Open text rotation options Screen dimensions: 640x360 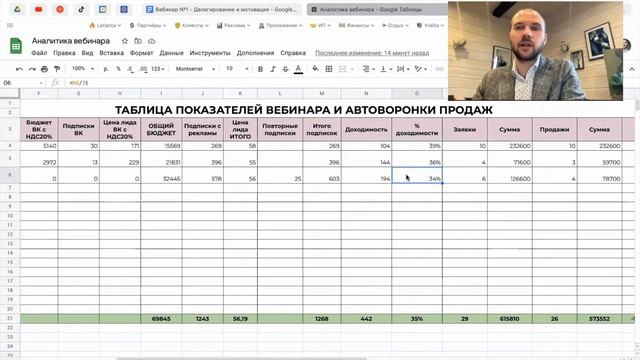pyautogui.click(x=420, y=69)
